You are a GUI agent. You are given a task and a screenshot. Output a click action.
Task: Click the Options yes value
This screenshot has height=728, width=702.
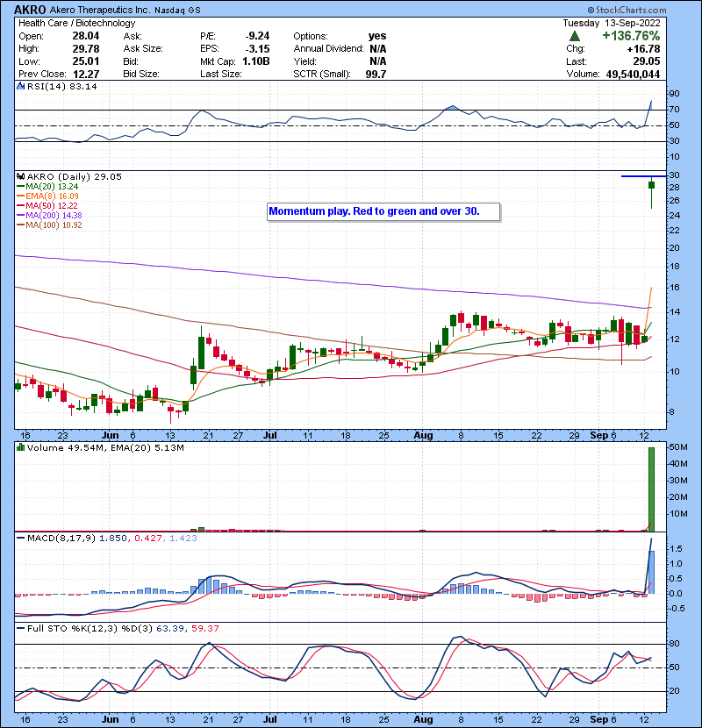coord(377,36)
